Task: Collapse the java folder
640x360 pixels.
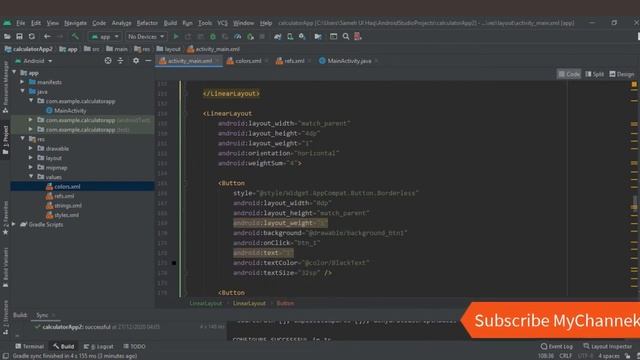Action: pos(22,91)
